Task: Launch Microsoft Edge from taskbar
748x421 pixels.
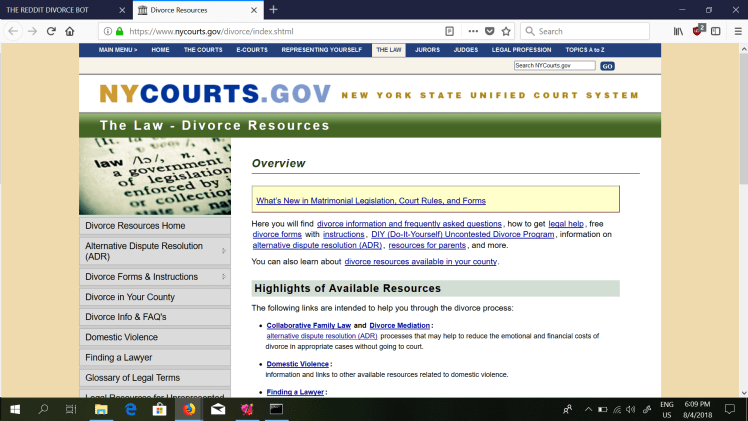Action: pyautogui.click(x=130, y=409)
